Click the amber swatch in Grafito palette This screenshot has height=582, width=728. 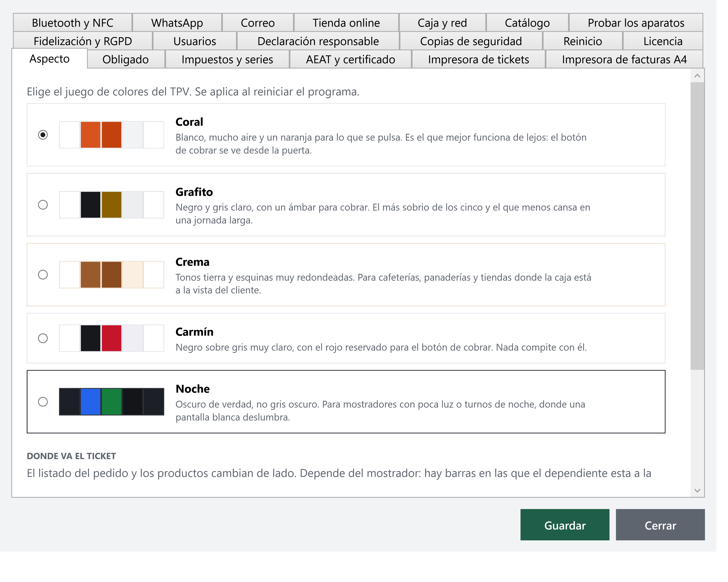click(111, 205)
